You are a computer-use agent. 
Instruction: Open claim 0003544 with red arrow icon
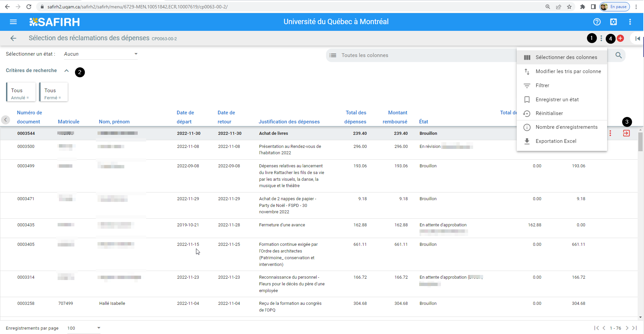click(x=626, y=133)
